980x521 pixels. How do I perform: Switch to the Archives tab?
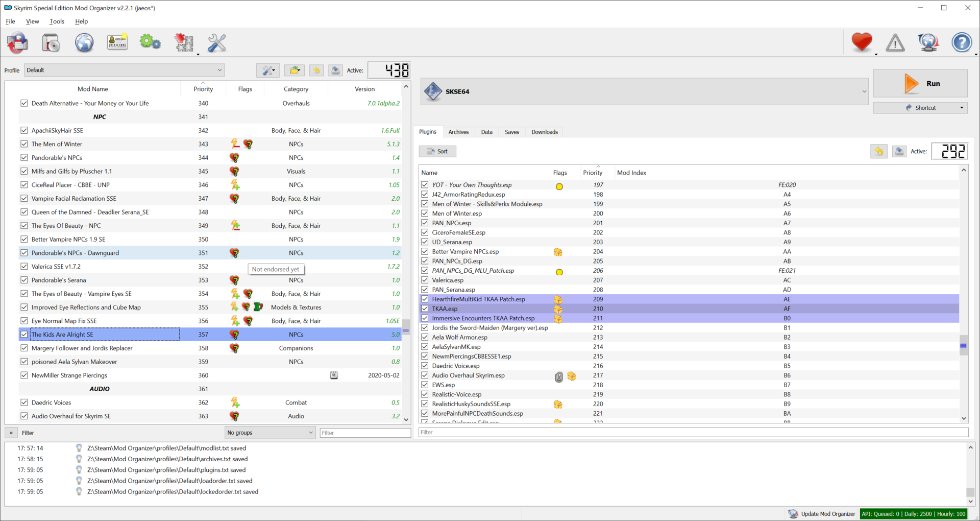pos(458,132)
